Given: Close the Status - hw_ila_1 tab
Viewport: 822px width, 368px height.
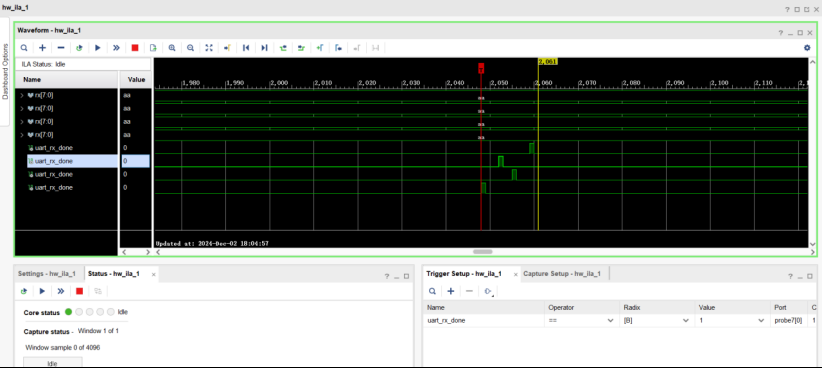Looking at the screenshot, I should [x=153, y=274].
